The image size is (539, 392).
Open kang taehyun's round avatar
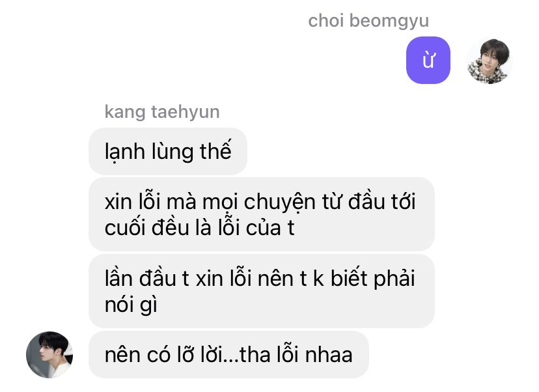49,354
